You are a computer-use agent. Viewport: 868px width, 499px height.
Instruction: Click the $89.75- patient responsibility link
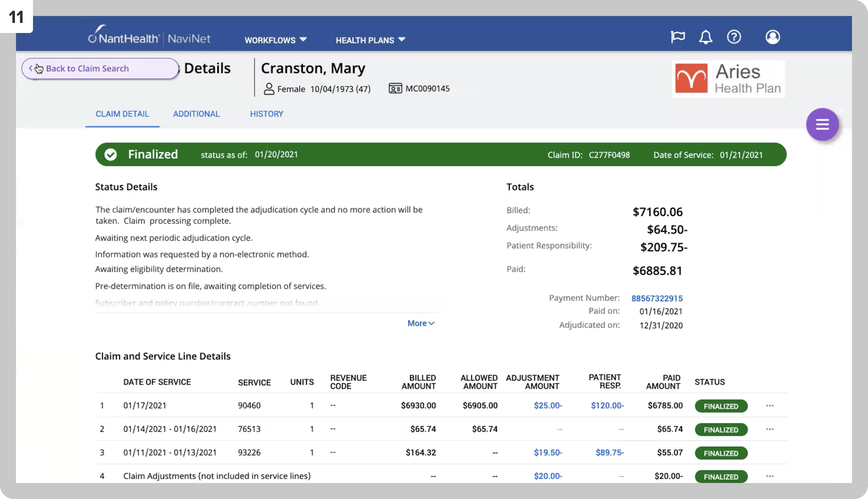pos(610,452)
